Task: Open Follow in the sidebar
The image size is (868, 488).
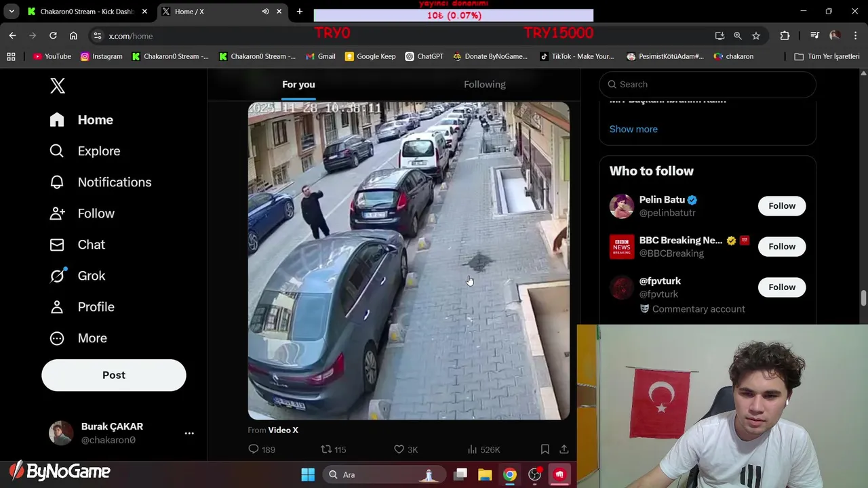Action: tap(82, 213)
